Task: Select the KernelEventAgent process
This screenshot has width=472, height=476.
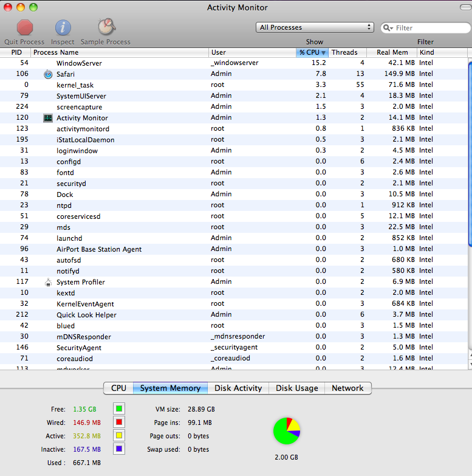Action: click(234, 303)
